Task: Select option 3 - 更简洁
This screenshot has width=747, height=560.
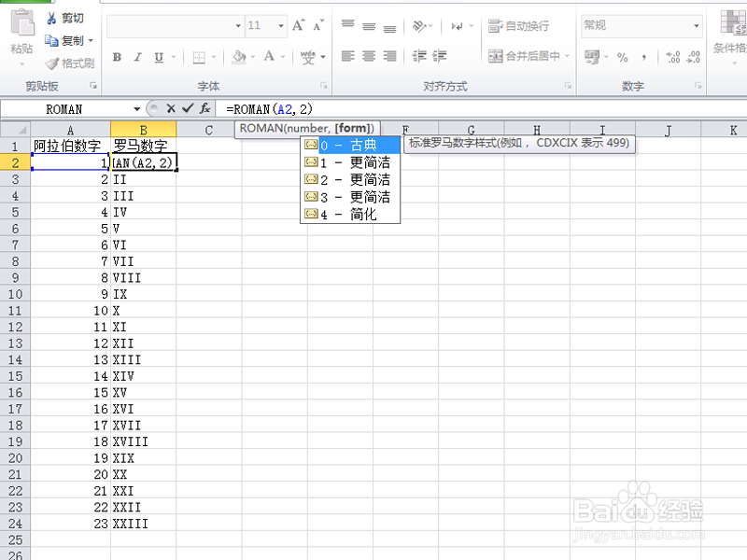Action: pyautogui.click(x=350, y=197)
